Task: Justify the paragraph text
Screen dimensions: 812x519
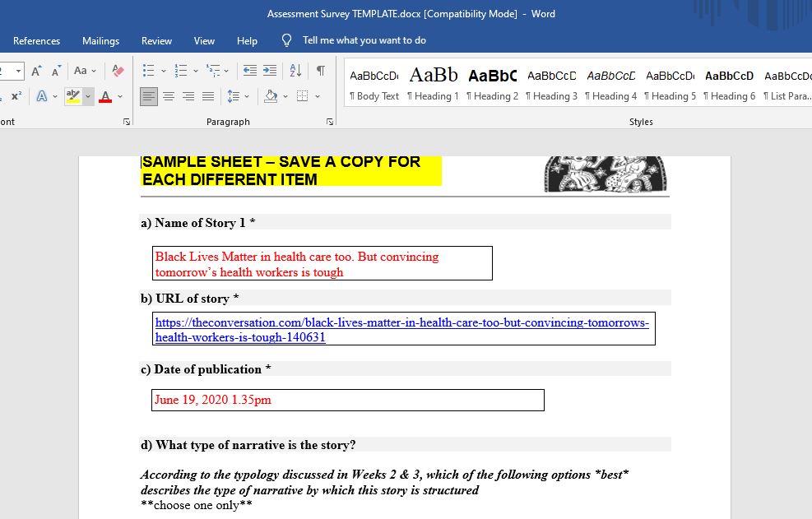Action: (208, 96)
